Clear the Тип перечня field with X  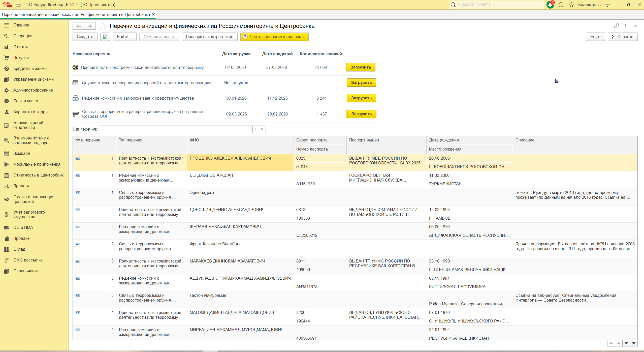tap(262, 129)
